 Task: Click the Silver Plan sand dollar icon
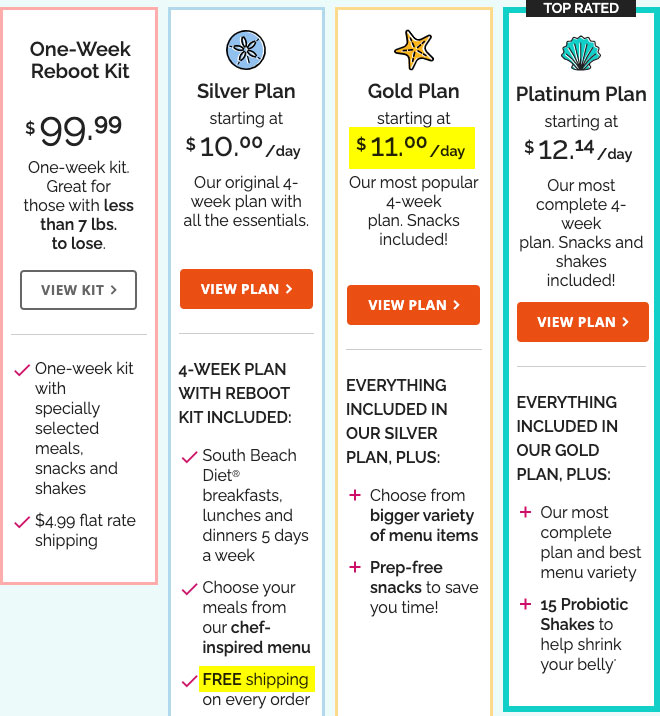[246, 50]
